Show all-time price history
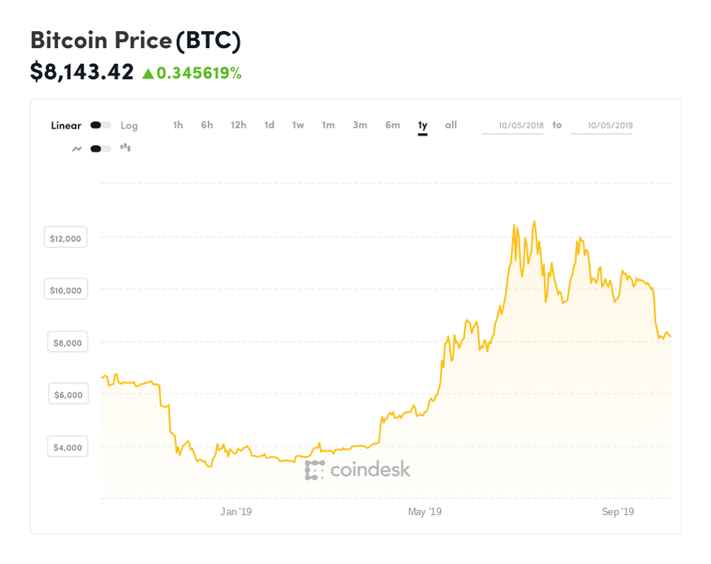 click(x=451, y=125)
